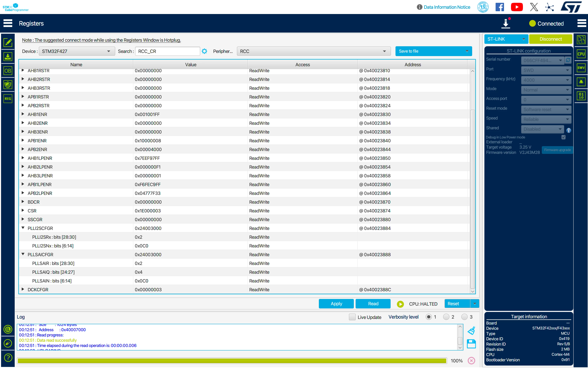Screen dimensions: 588x368
Task: Click the Apply button
Action: point(336,304)
